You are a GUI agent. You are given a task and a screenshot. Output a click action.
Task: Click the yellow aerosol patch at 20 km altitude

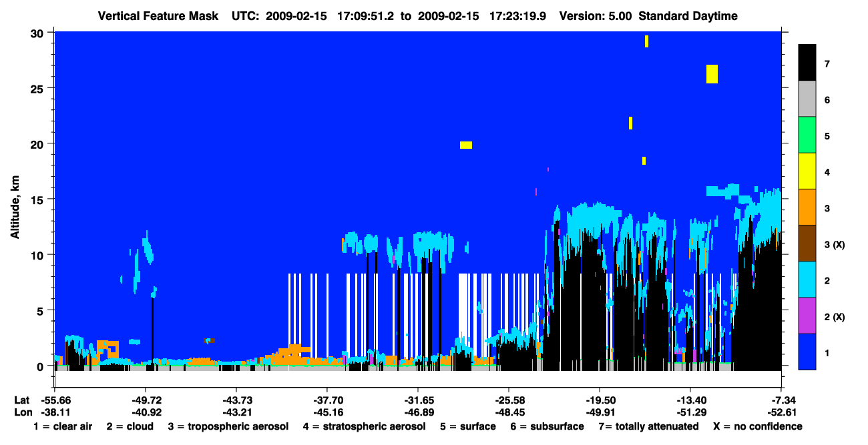[466, 145]
